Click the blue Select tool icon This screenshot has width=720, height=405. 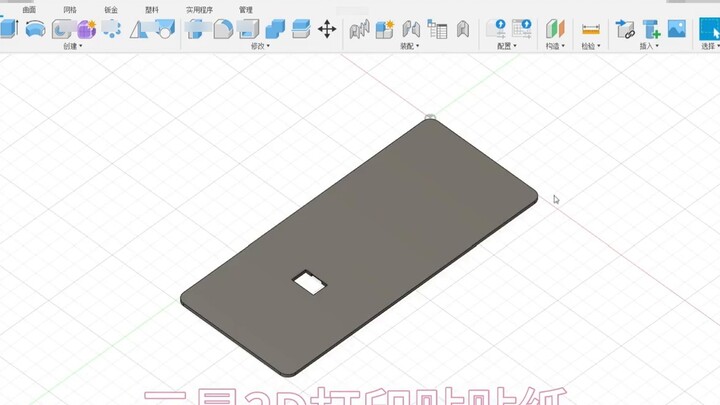tap(709, 29)
